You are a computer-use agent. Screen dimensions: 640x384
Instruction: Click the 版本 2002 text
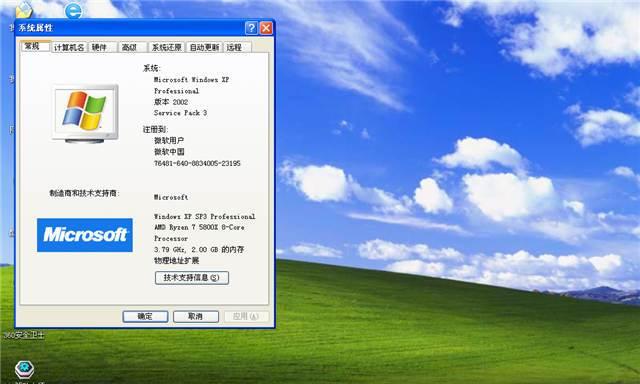(171, 102)
